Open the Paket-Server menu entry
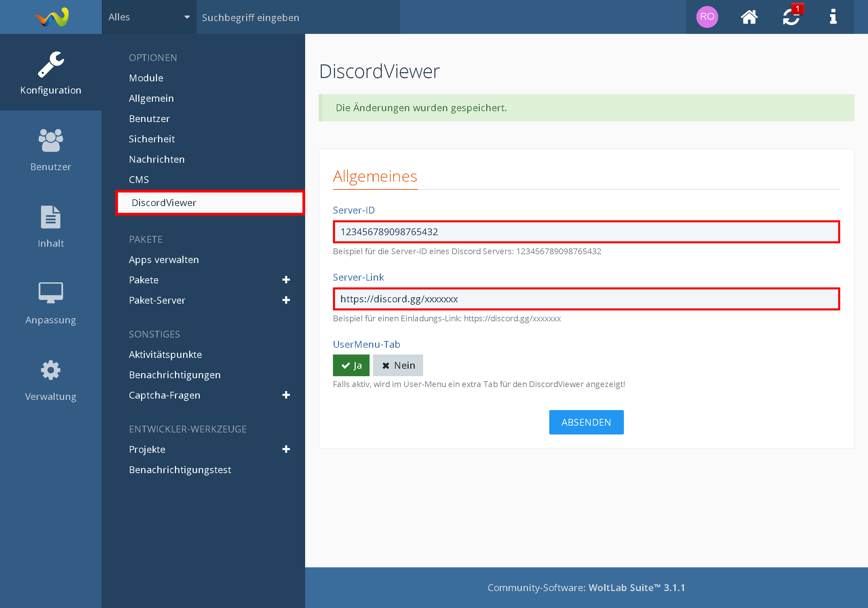This screenshot has height=608, width=868. point(157,300)
